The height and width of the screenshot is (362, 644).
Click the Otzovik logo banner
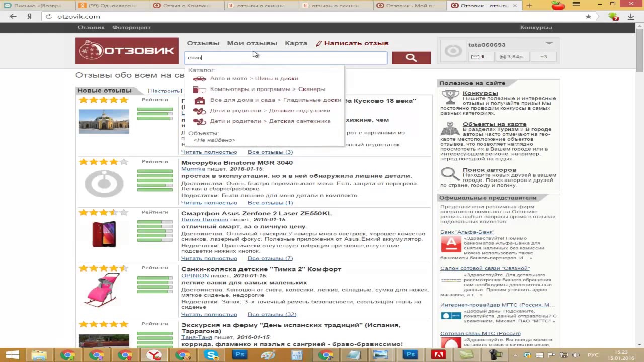tap(127, 51)
